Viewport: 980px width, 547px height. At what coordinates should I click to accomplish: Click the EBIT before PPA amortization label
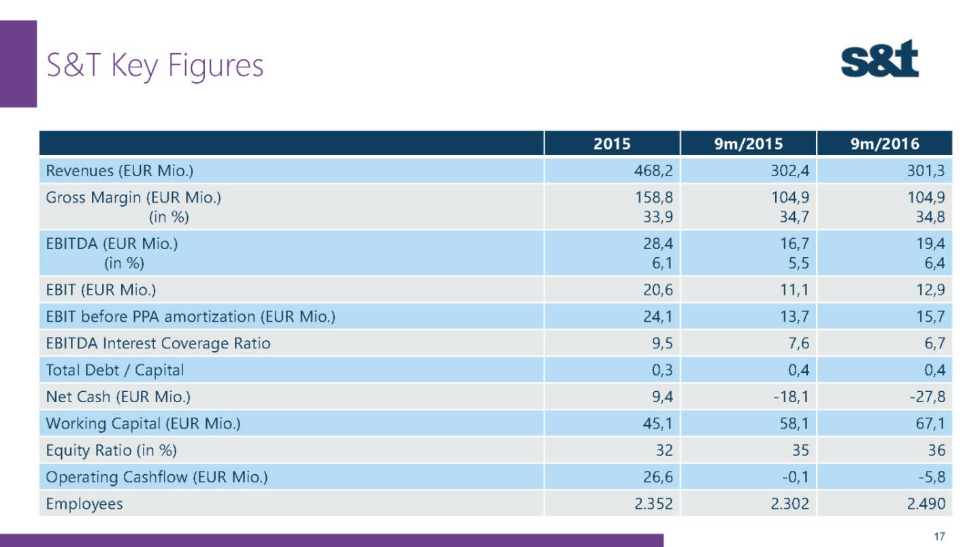click(190, 316)
